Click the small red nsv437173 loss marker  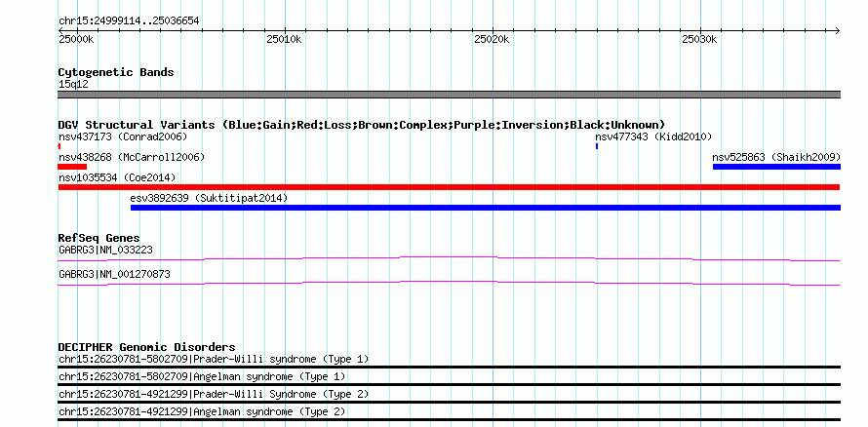pos(59,146)
